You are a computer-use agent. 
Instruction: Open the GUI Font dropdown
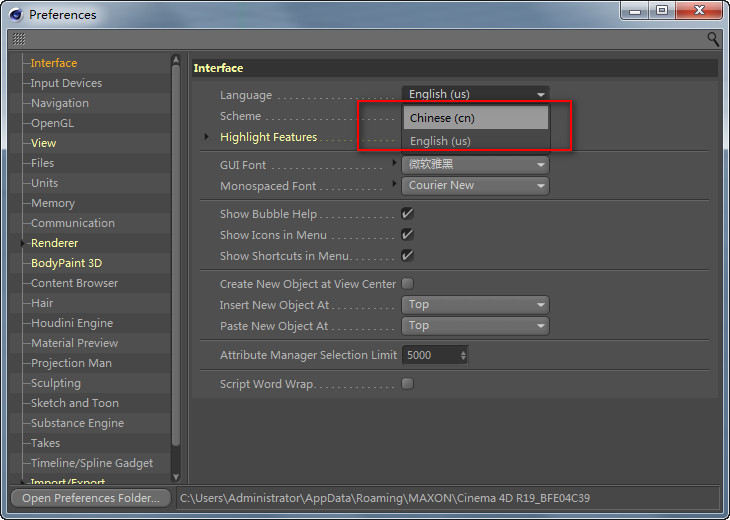(475, 164)
